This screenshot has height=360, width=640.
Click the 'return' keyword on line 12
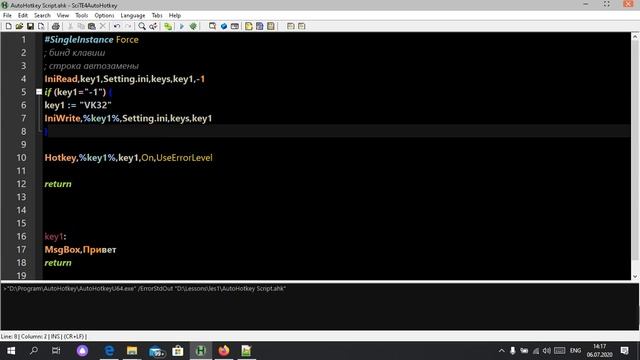(x=58, y=184)
